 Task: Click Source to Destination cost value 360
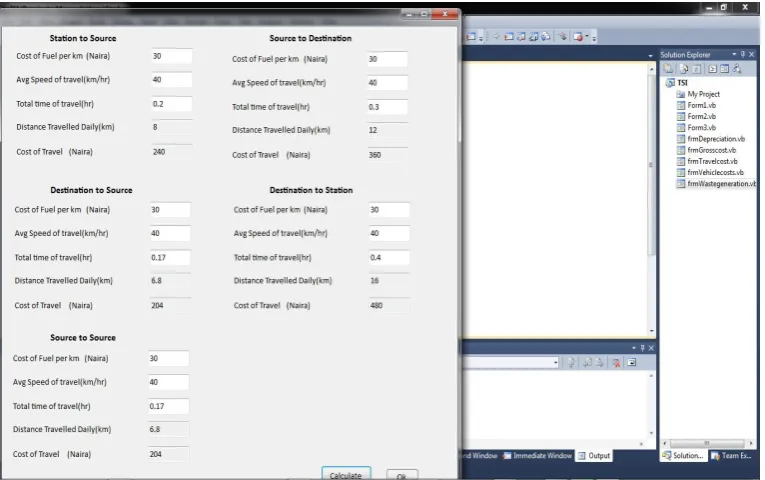pyautogui.click(x=387, y=155)
